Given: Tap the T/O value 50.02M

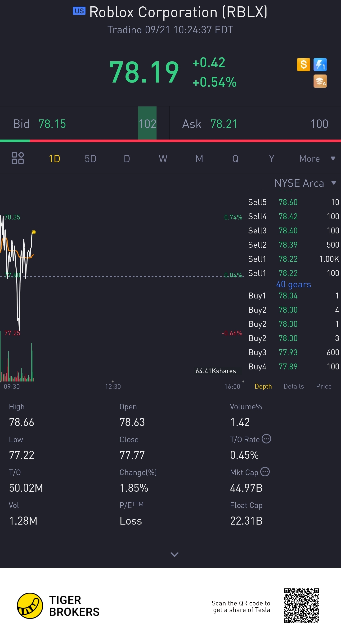Looking at the screenshot, I should click(x=26, y=488).
